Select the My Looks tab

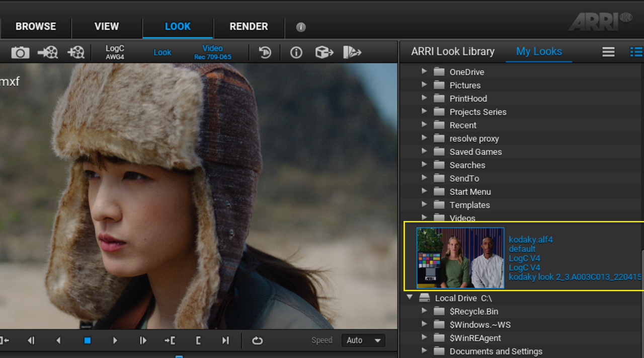coord(539,51)
